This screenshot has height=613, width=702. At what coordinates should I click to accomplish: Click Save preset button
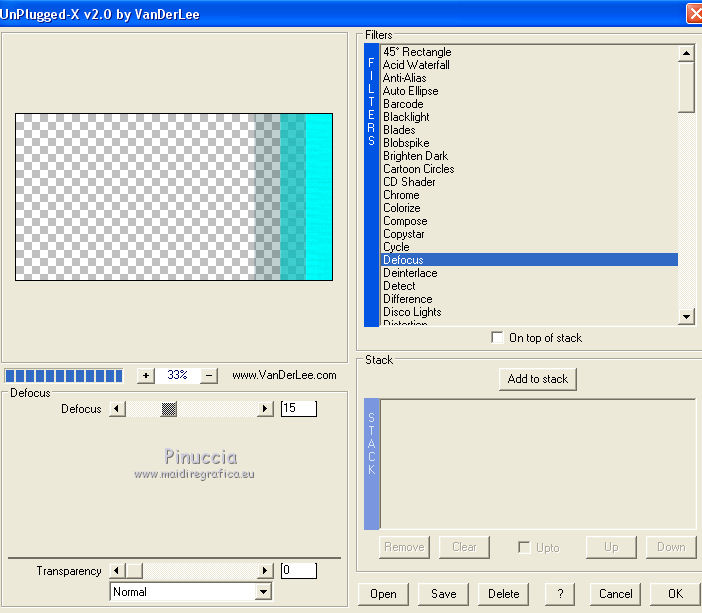(443, 594)
